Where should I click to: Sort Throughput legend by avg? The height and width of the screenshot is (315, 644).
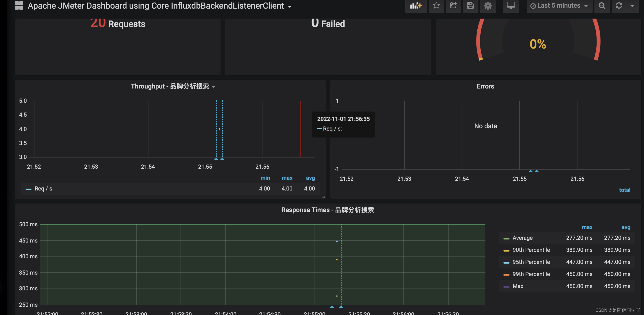tap(310, 178)
